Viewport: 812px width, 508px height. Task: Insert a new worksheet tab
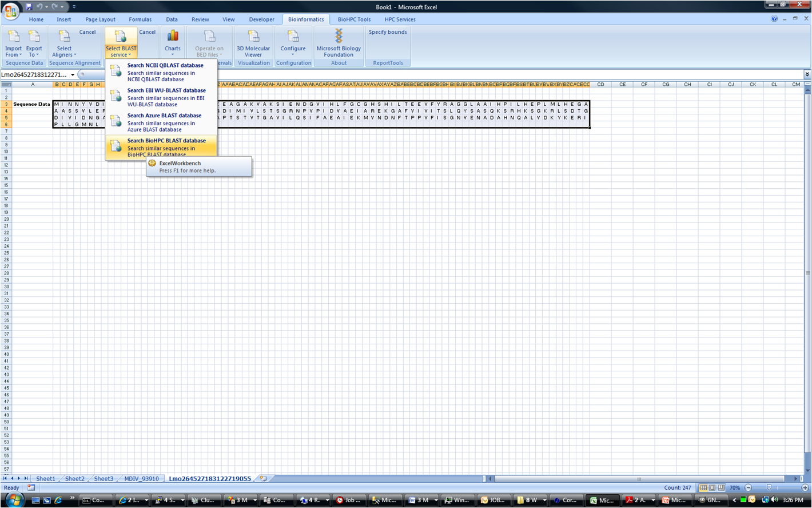263,479
